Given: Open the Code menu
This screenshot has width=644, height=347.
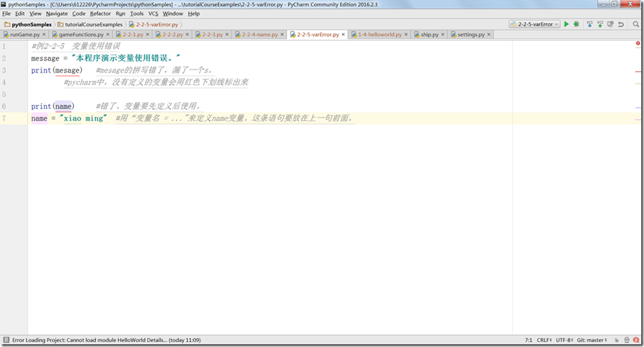Looking at the screenshot, I should 79,14.
